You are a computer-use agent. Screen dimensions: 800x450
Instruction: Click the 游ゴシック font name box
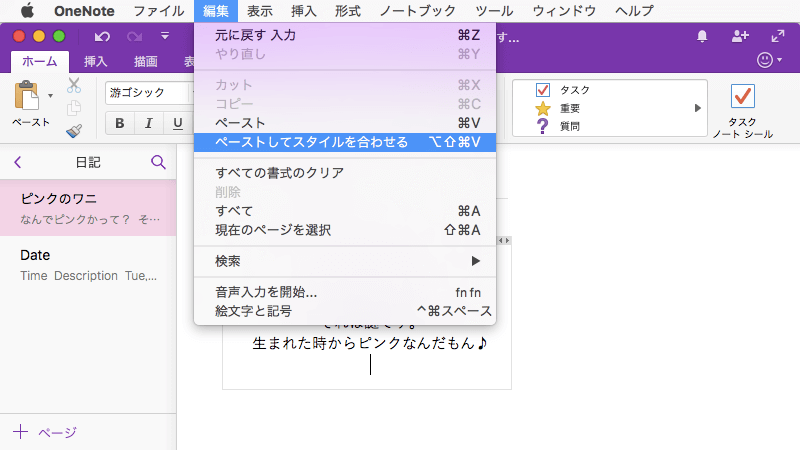(x=147, y=93)
